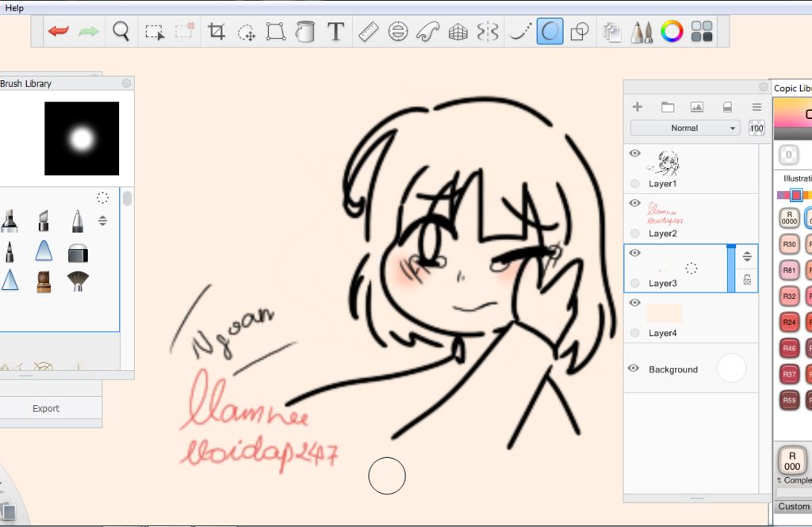This screenshot has width=812, height=527.
Task: Open the Normal blend mode dropdown
Action: (684, 128)
